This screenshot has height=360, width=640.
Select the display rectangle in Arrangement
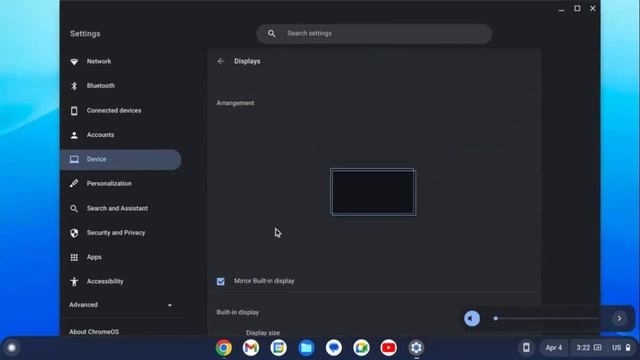coord(373,192)
